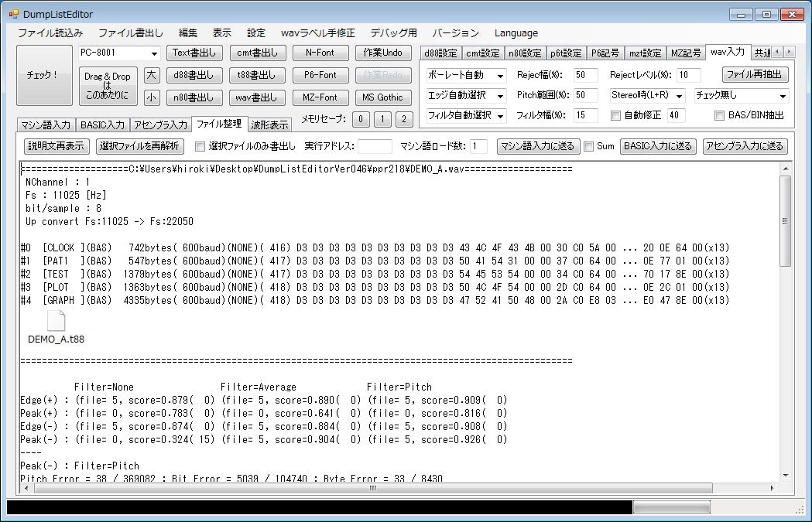Open the wavラベル手修正 menu

318,33
